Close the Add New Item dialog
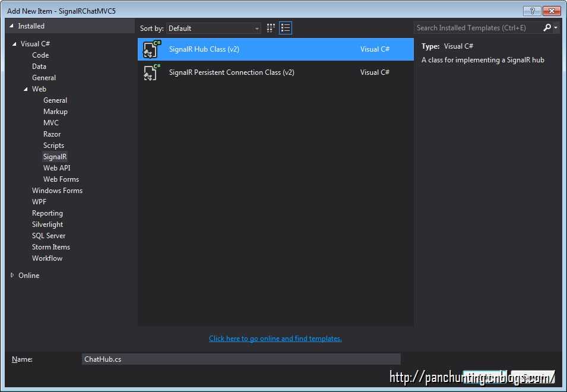 pos(552,11)
